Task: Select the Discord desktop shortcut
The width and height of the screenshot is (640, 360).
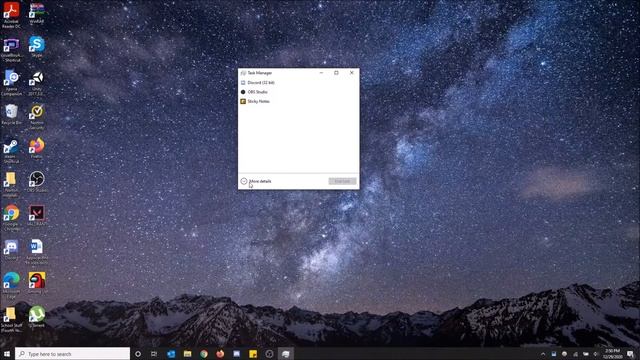Action: (11, 249)
